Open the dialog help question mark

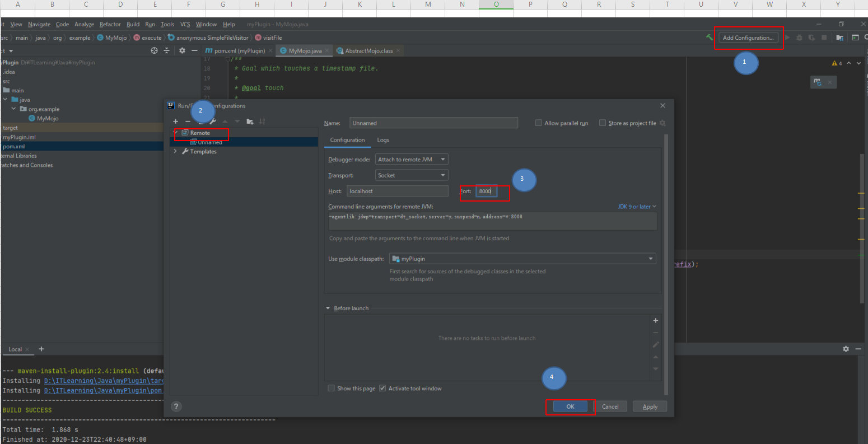[176, 407]
